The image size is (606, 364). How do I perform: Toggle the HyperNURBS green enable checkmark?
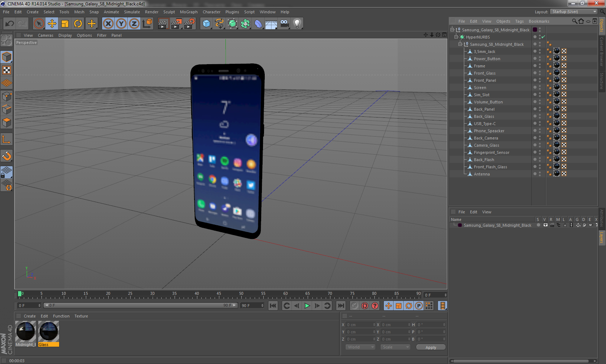pos(543,37)
